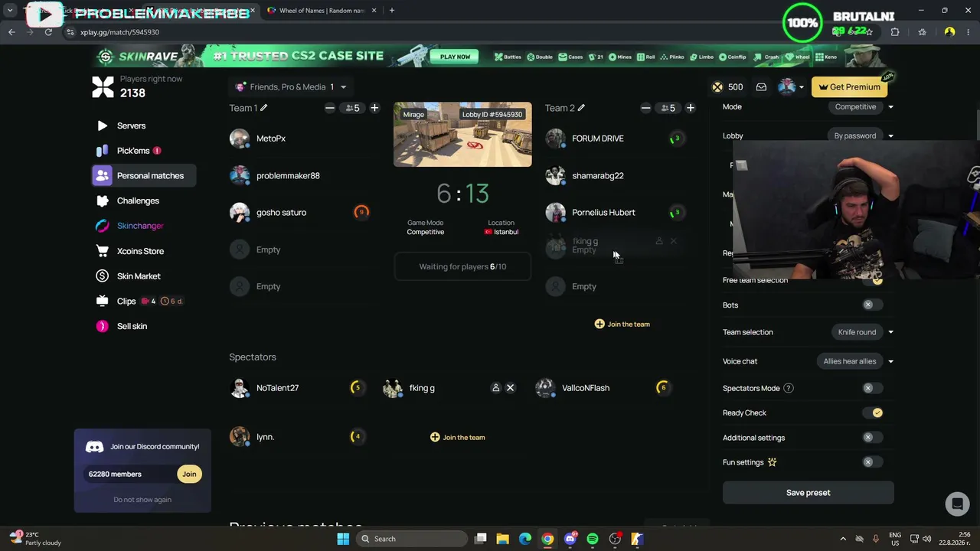
Task: Click the Save preset button
Action: 808,493
